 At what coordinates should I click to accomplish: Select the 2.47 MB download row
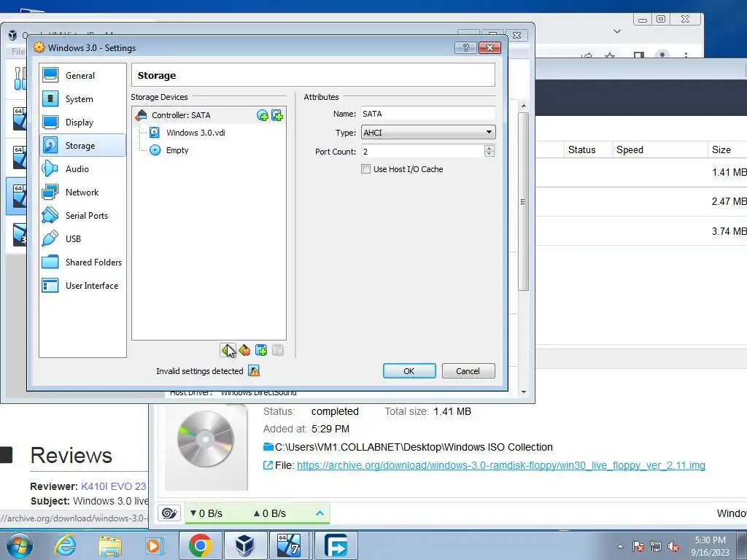click(x=641, y=201)
